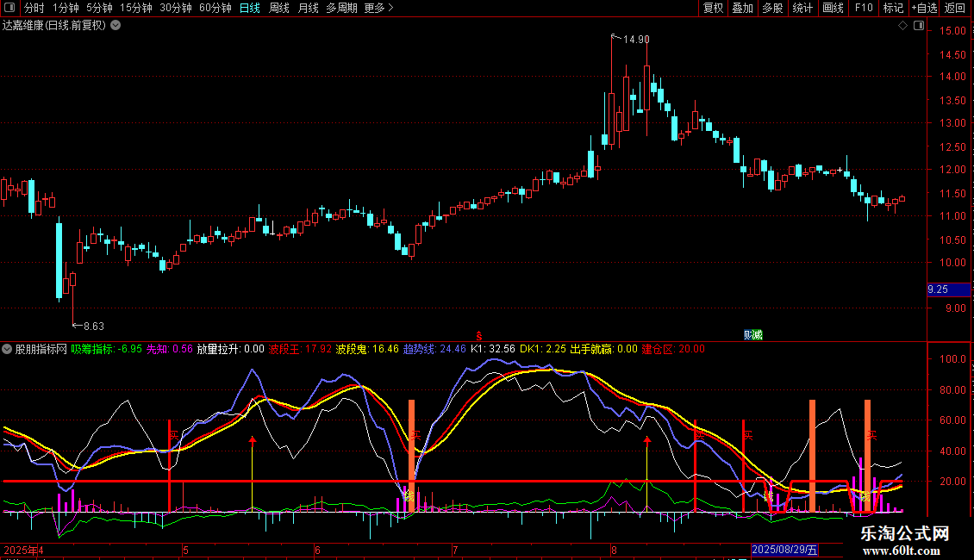Click the 出手就赢: 0.00 indicator label
The image size is (974, 560).
click(603, 349)
